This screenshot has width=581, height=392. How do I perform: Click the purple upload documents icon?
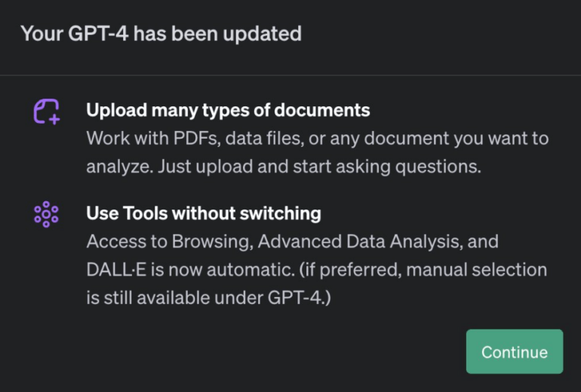click(x=46, y=111)
